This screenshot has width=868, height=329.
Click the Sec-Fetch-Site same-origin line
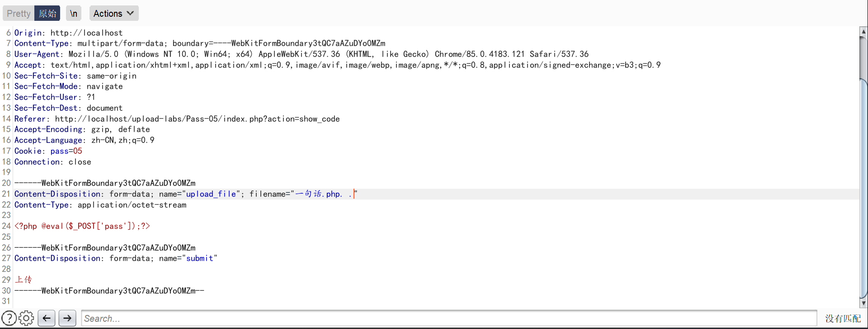point(75,76)
